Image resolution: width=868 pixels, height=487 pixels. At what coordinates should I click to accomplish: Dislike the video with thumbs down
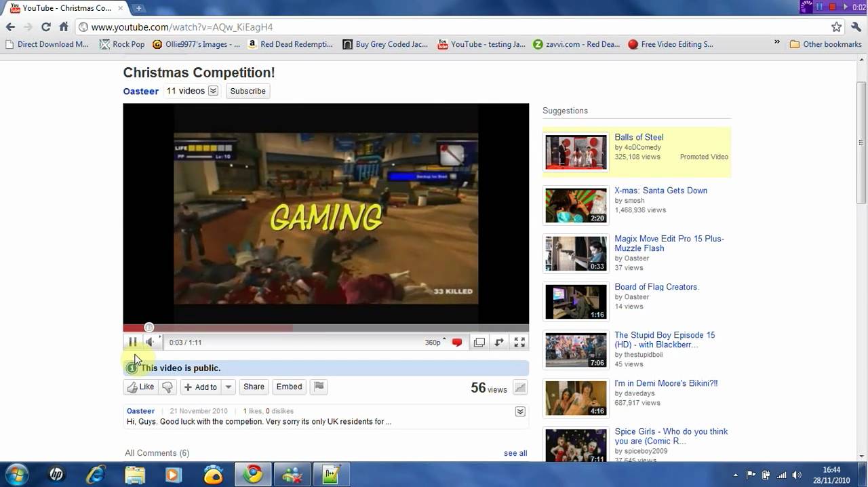167,387
